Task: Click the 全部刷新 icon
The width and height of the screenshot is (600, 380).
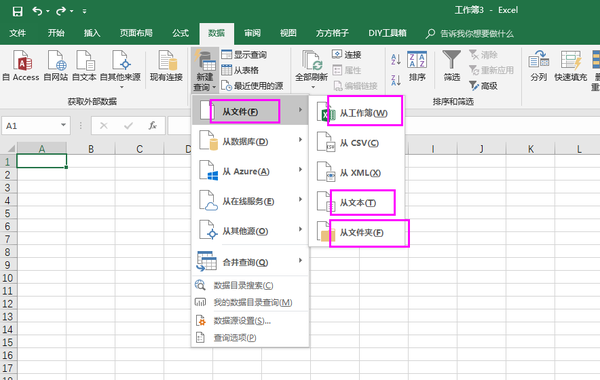Action: (311, 61)
